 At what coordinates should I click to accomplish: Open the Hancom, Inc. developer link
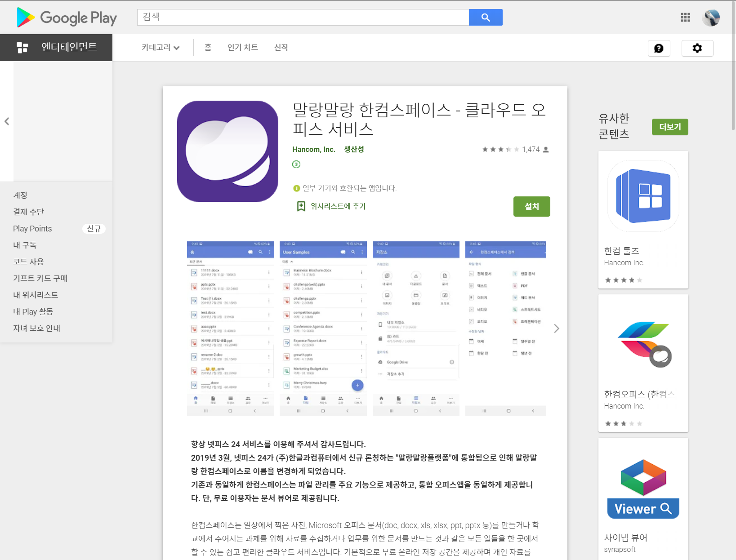(314, 149)
